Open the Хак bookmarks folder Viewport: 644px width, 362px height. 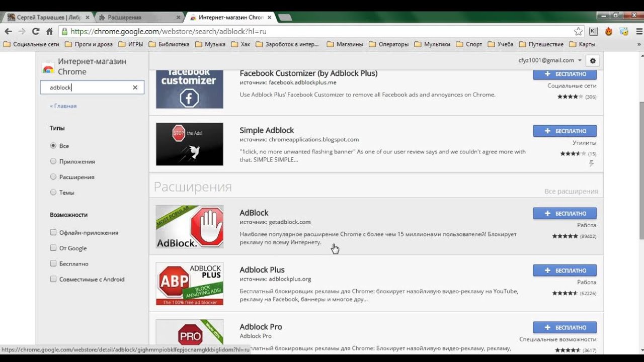coord(240,44)
